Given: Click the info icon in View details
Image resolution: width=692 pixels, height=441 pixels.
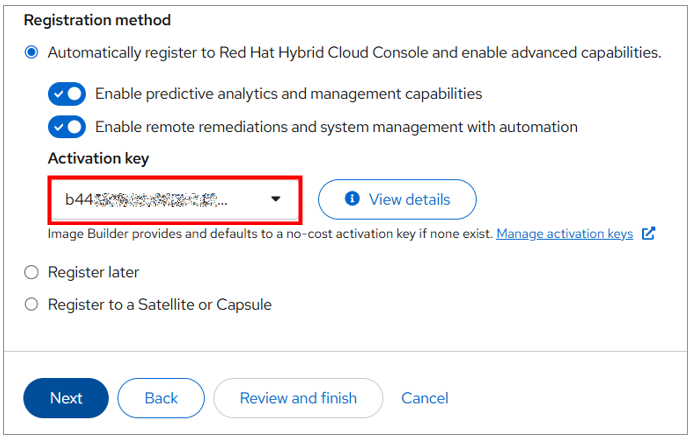Looking at the screenshot, I should [351, 199].
